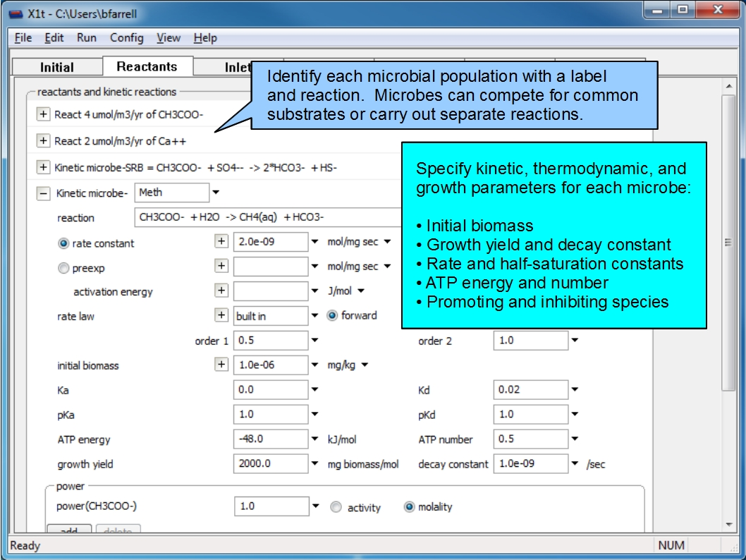Click the rate constant field showing 2.0e-09

pos(271,242)
